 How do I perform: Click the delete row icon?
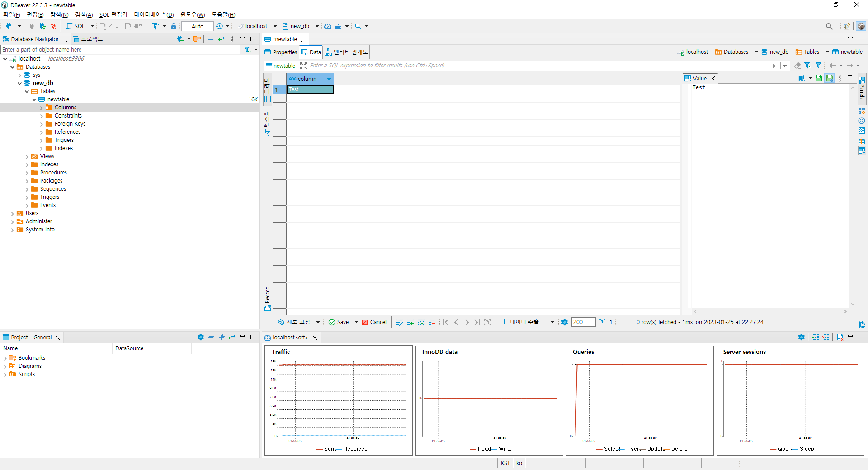point(432,322)
